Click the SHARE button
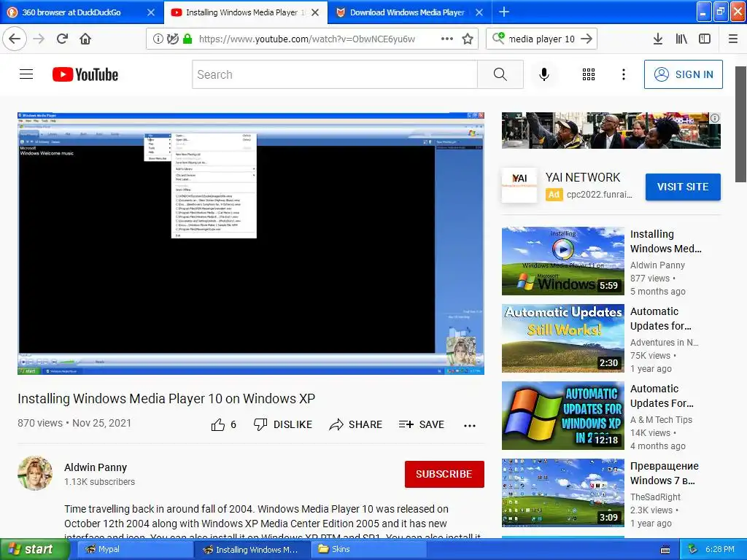Image resolution: width=747 pixels, height=560 pixels. [x=356, y=424]
